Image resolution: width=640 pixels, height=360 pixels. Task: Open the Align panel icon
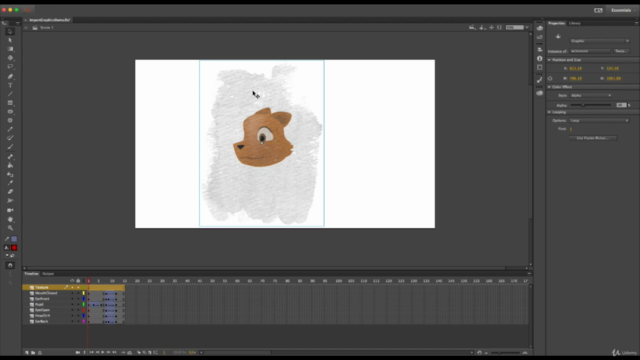click(540, 49)
